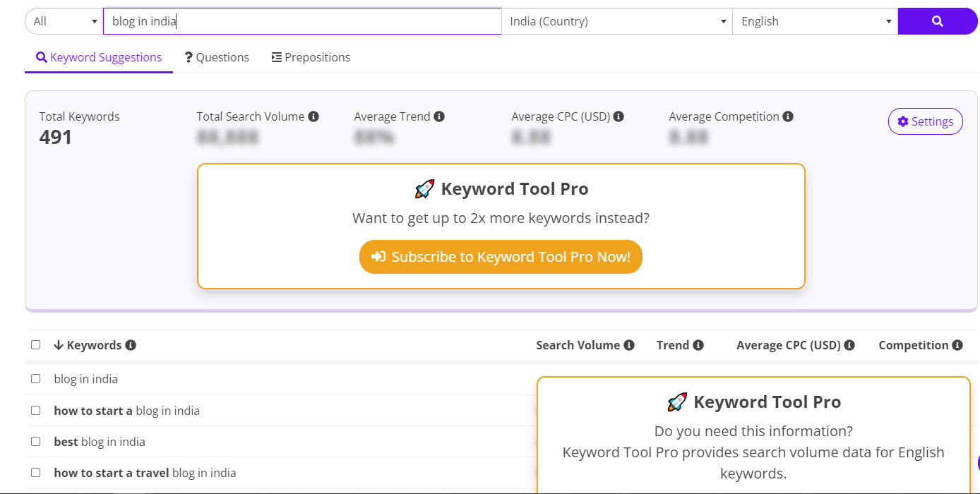The image size is (980, 494).
Task: Switch to the Questions tab
Action: (x=217, y=57)
